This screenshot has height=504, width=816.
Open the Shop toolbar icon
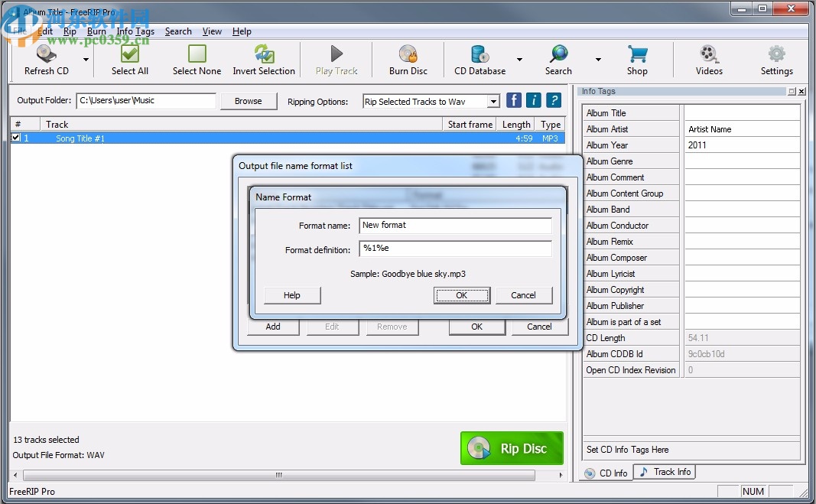tap(638, 59)
